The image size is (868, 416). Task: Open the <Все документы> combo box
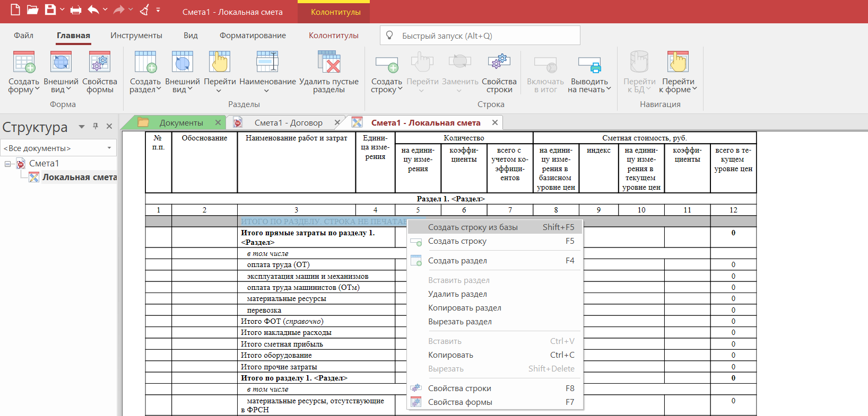58,148
